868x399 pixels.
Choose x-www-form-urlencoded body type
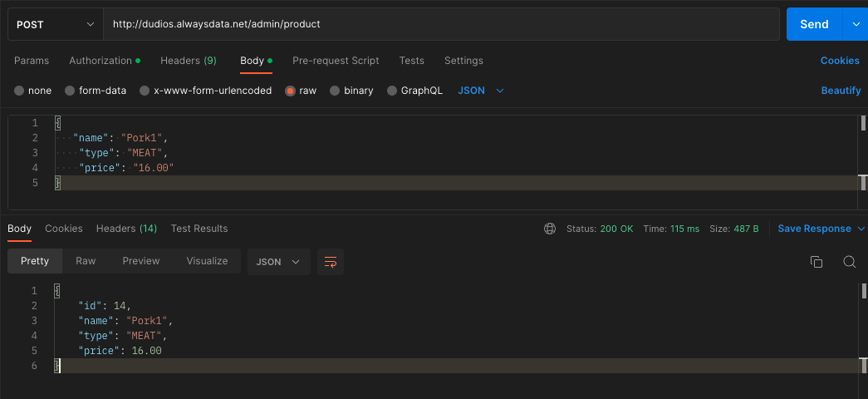point(145,91)
